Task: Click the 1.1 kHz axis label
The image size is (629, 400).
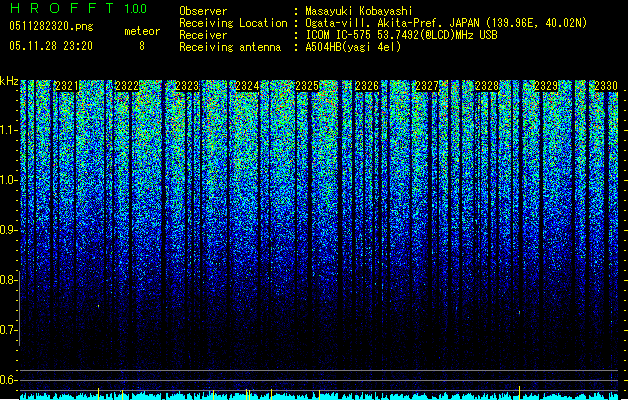Action: [7, 130]
